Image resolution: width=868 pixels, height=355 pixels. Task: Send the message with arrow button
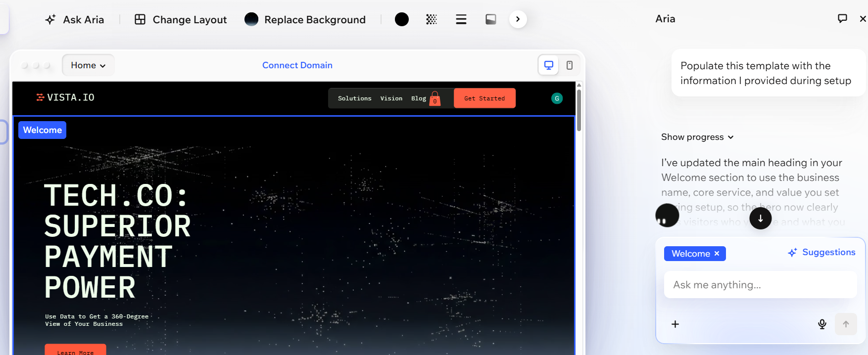coord(846,324)
